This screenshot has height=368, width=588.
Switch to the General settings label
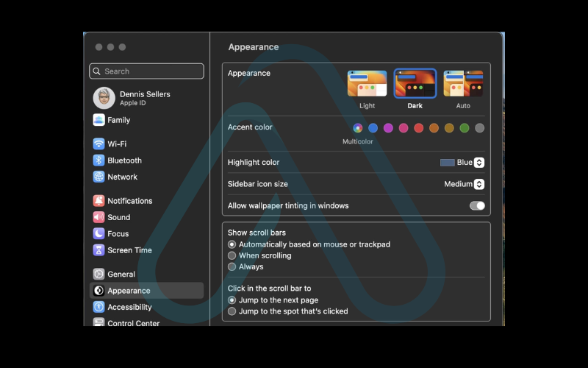click(121, 275)
